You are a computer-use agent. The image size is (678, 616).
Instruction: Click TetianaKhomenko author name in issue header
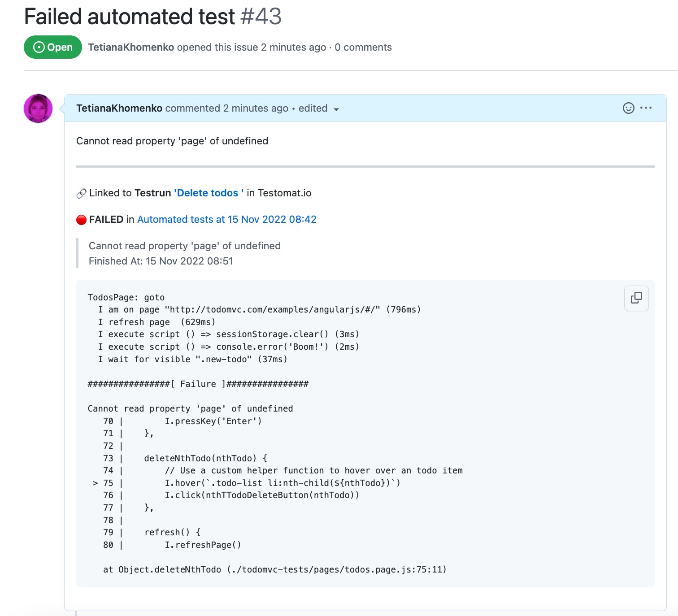pos(131,47)
